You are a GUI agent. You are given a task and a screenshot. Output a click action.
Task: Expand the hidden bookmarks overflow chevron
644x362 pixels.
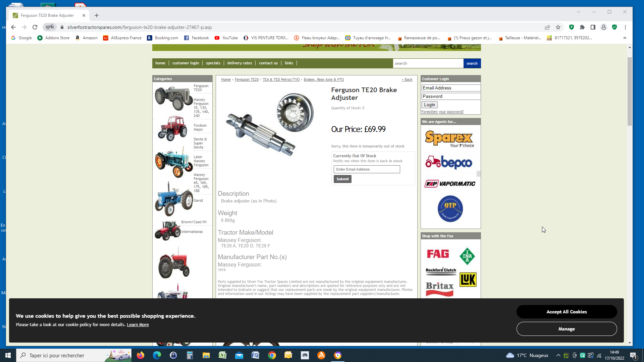625,38
